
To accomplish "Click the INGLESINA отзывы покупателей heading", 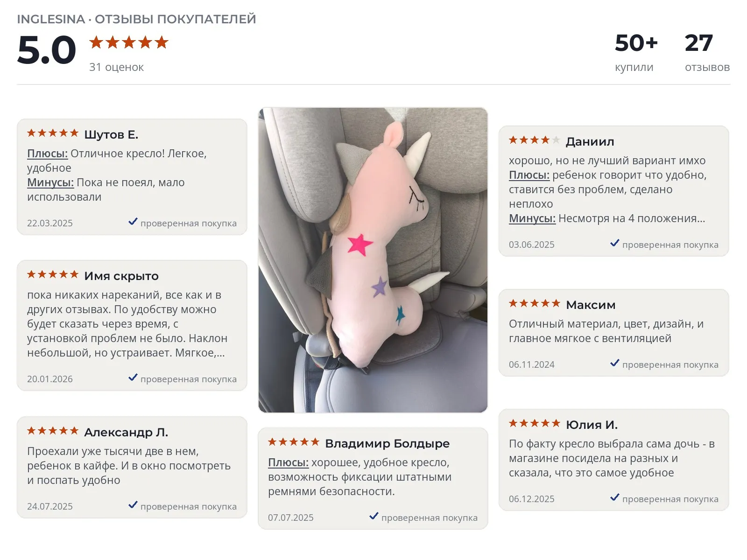I will (x=136, y=19).
